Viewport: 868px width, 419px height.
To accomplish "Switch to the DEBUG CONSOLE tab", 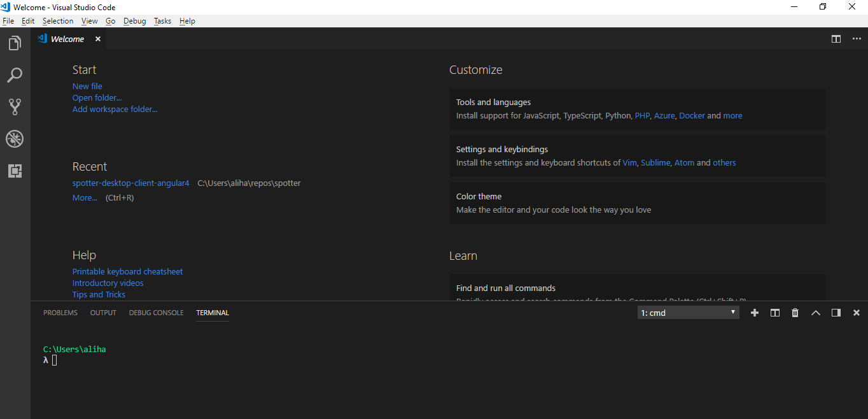I will (x=156, y=313).
